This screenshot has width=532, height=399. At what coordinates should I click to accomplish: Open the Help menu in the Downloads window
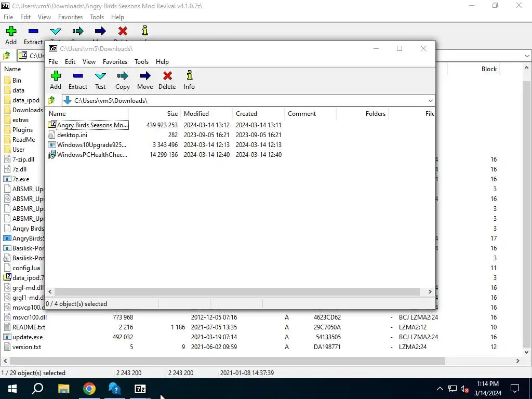pos(162,62)
